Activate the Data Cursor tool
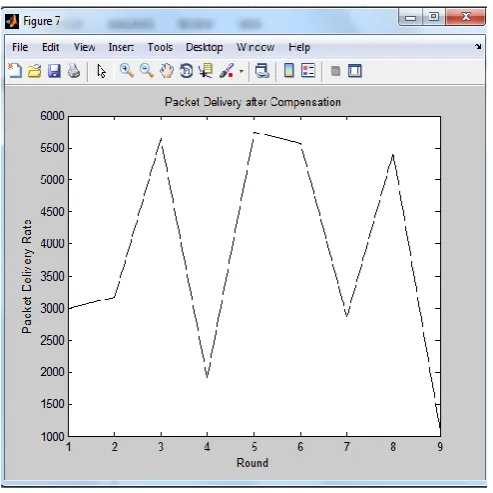 coord(206,71)
